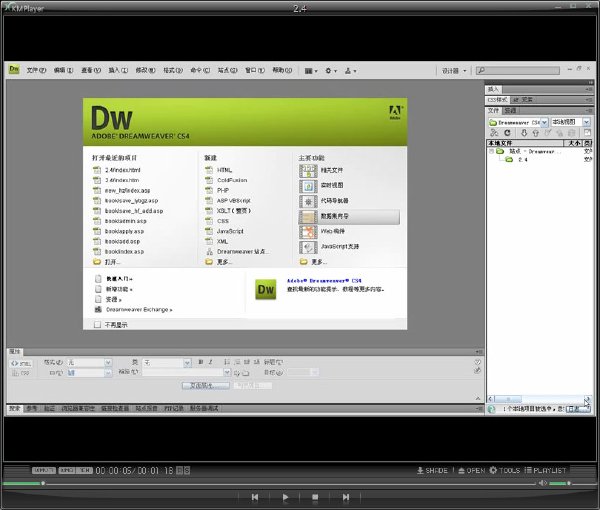Click the KMPlayer stop button
Viewport: 600px width, 510px height.
tap(315, 497)
